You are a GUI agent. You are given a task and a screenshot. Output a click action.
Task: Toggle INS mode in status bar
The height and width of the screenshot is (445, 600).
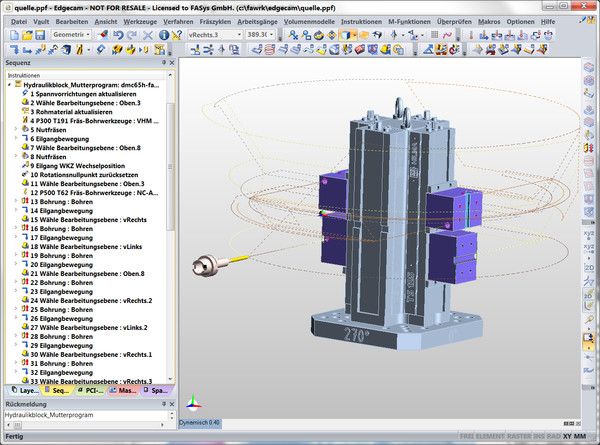tap(540, 436)
